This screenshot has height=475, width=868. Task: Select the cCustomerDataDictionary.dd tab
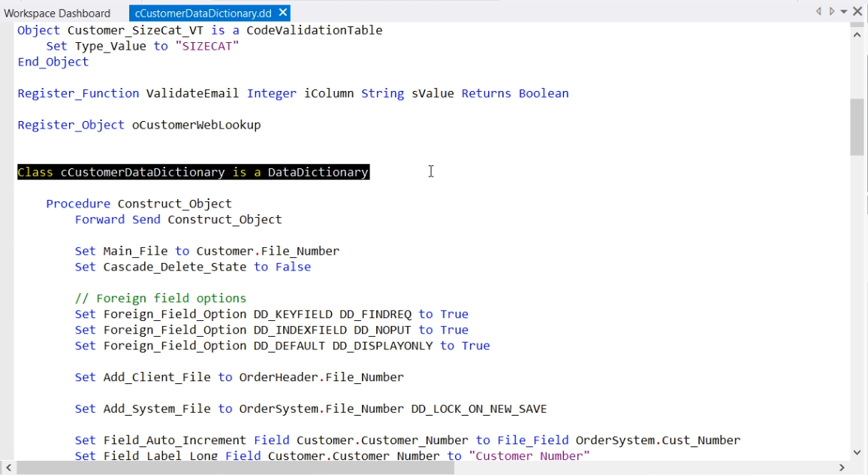coord(203,14)
